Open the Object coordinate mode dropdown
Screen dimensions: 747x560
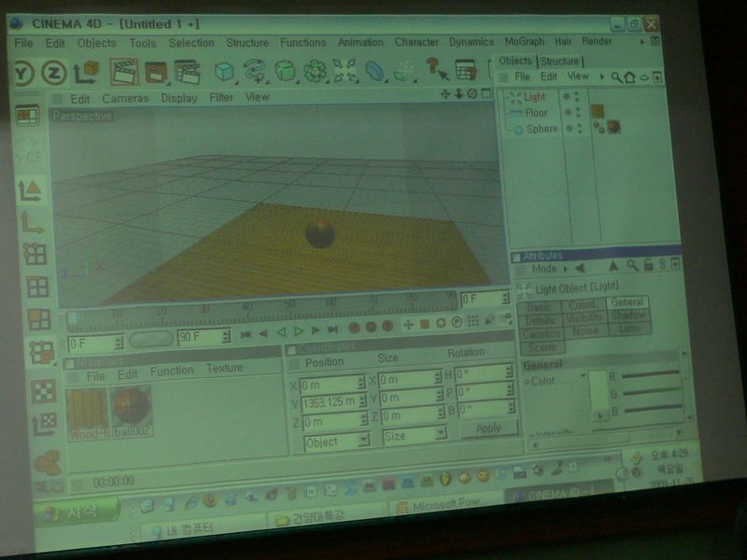coord(336,441)
